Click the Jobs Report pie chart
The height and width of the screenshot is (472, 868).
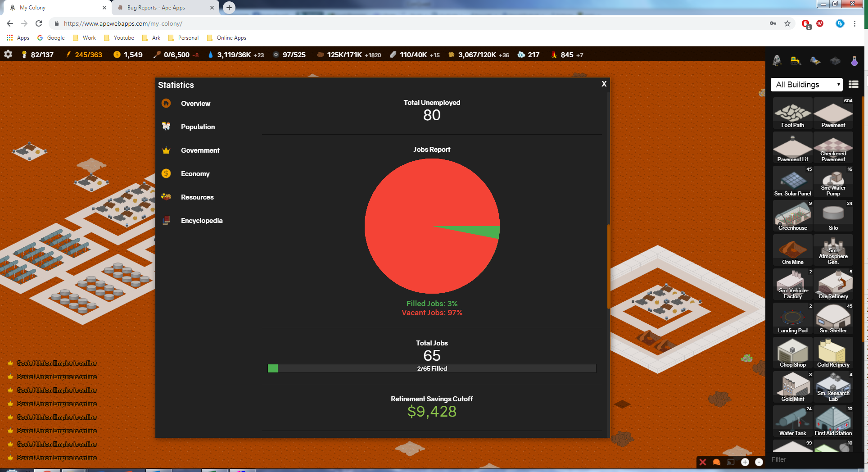point(432,226)
